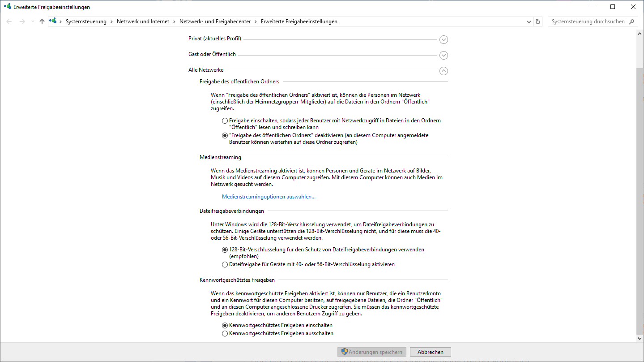The width and height of the screenshot is (644, 362).
Task: Refresh the page with the reload icon
Action: tap(538, 22)
